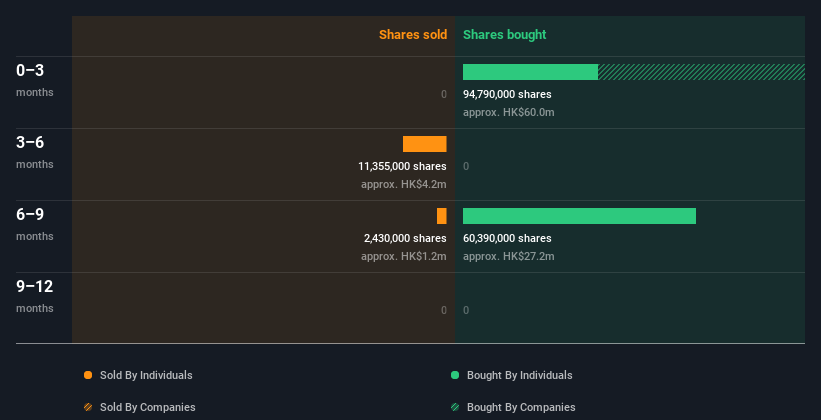Select the orange 3–6 months sold bar
Screen dimensions: 821x420
click(x=425, y=144)
